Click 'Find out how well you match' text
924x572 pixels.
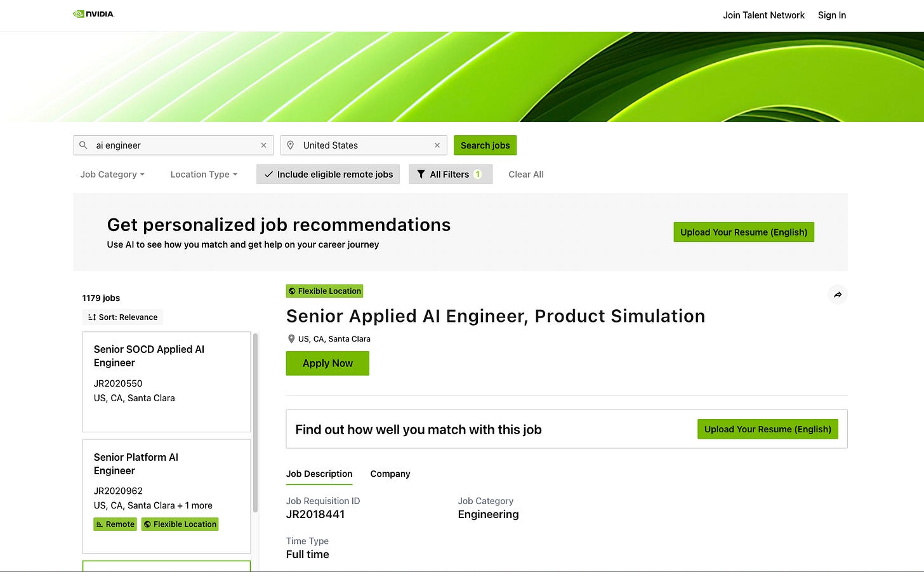coord(418,430)
